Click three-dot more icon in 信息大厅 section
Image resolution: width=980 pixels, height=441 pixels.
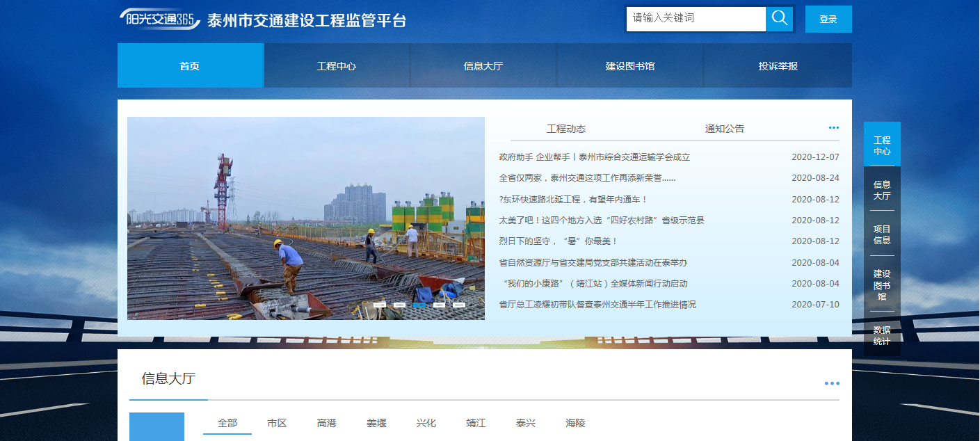point(831,383)
